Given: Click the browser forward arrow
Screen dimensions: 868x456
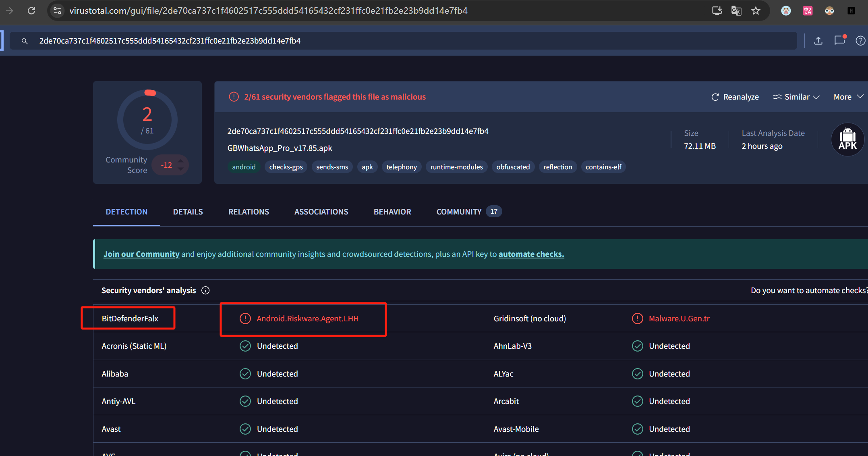Looking at the screenshot, I should click(x=10, y=10).
